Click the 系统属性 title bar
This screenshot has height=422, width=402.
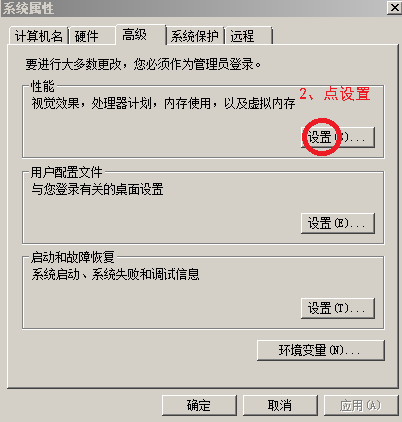pos(193,8)
